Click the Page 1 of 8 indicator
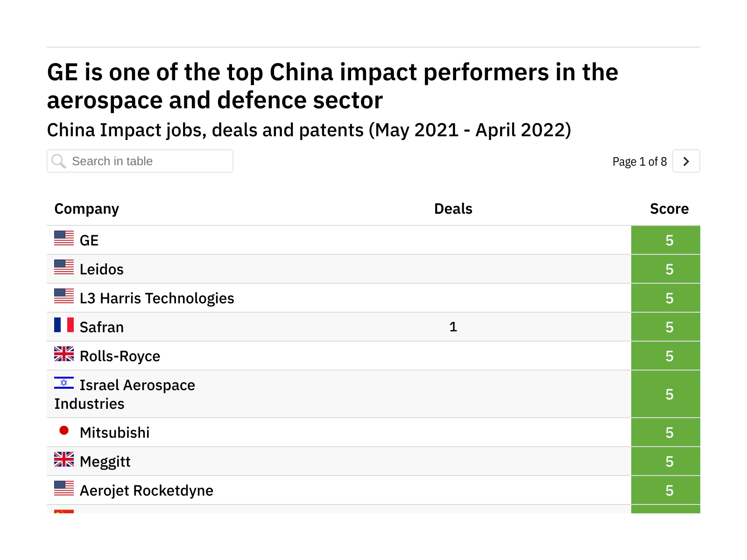Viewport: 747px width, 560px height. [639, 161]
